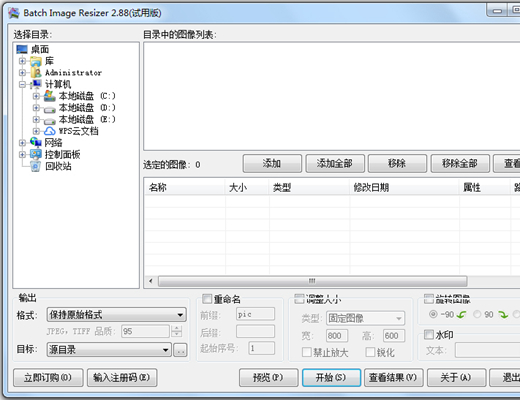Click the horizontal scrollbar of the image list
This screenshot has width=520, height=400.
pos(312,281)
